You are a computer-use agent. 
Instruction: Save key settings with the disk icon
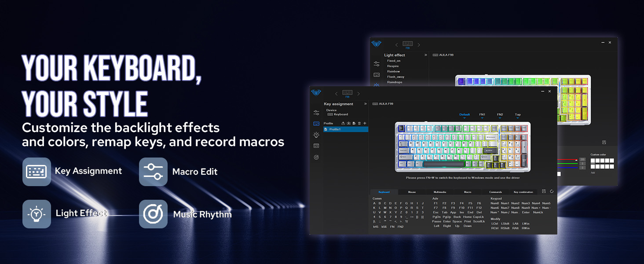(544, 192)
